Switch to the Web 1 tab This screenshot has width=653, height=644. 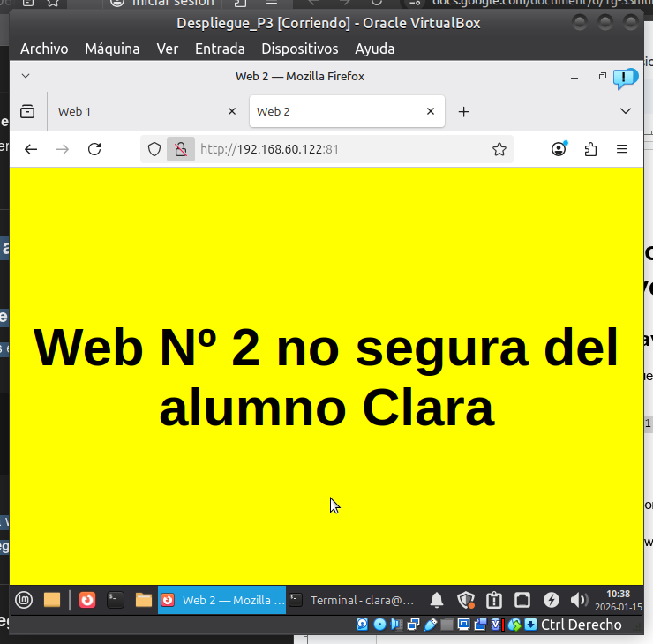132,111
